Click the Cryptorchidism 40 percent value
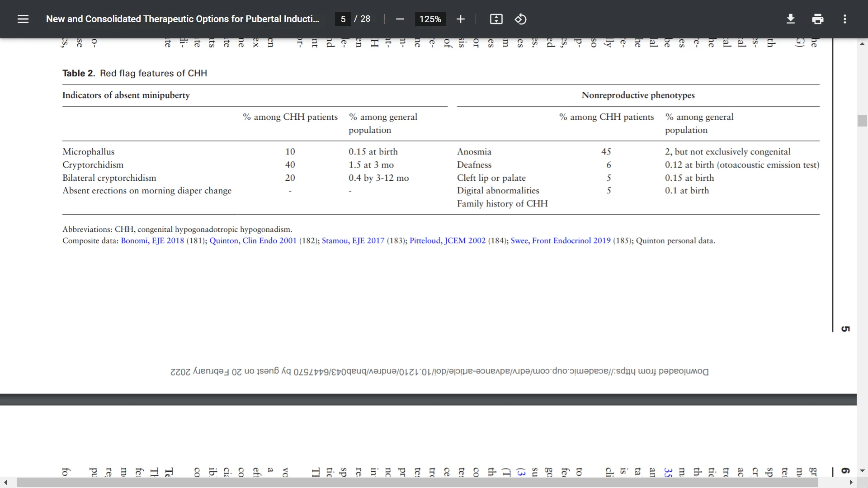The height and width of the screenshot is (488, 868). pyautogui.click(x=290, y=165)
